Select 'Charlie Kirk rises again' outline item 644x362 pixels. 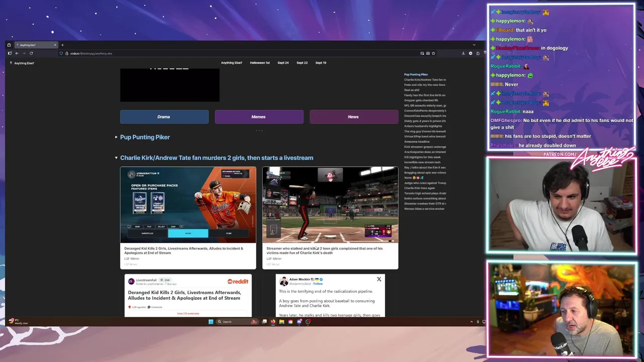coord(420,188)
